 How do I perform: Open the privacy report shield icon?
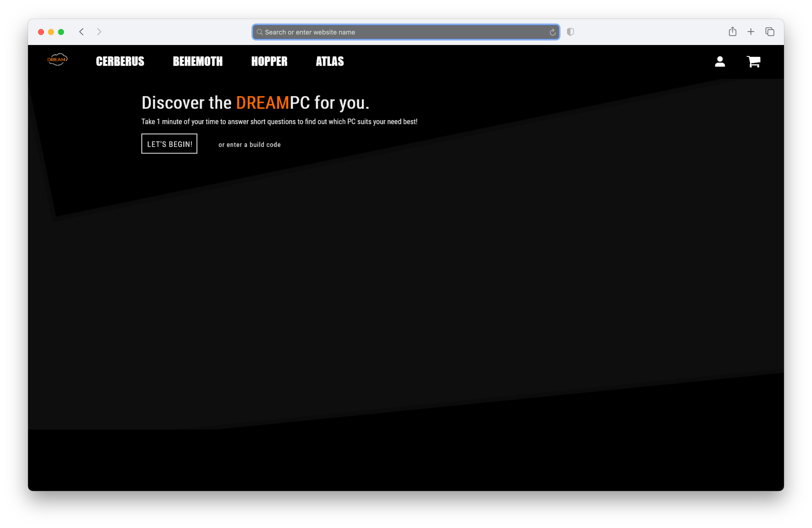pyautogui.click(x=570, y=32)
